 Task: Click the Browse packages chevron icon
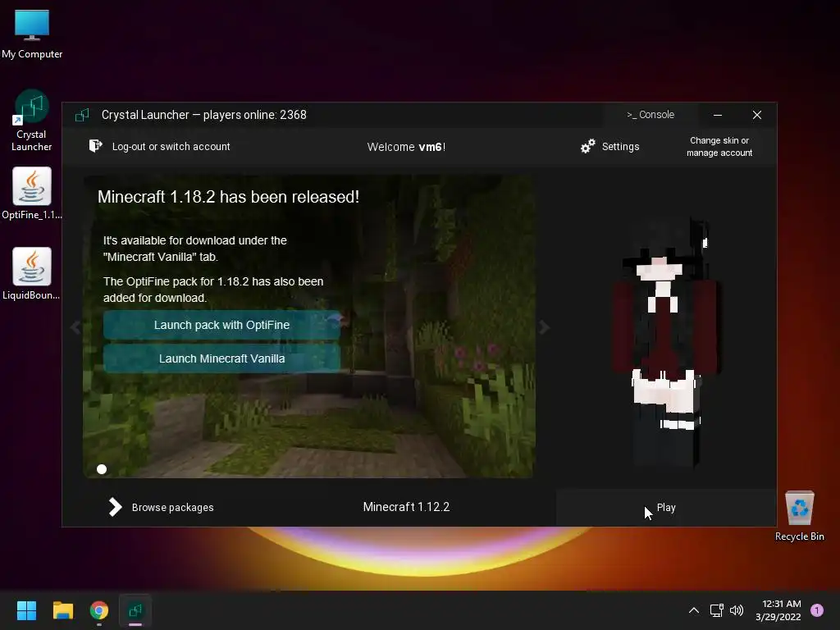[115, 507]
